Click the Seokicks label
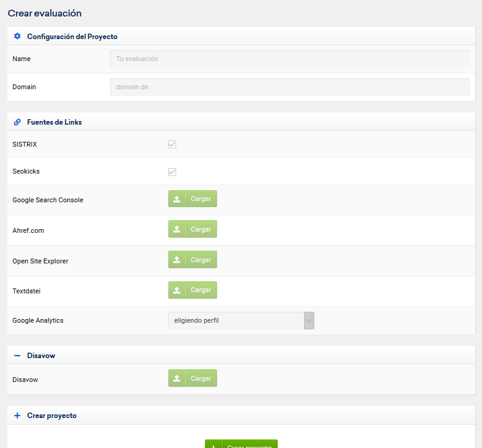The height and width of the screenshot is (448, 482). tap(26, 171)
